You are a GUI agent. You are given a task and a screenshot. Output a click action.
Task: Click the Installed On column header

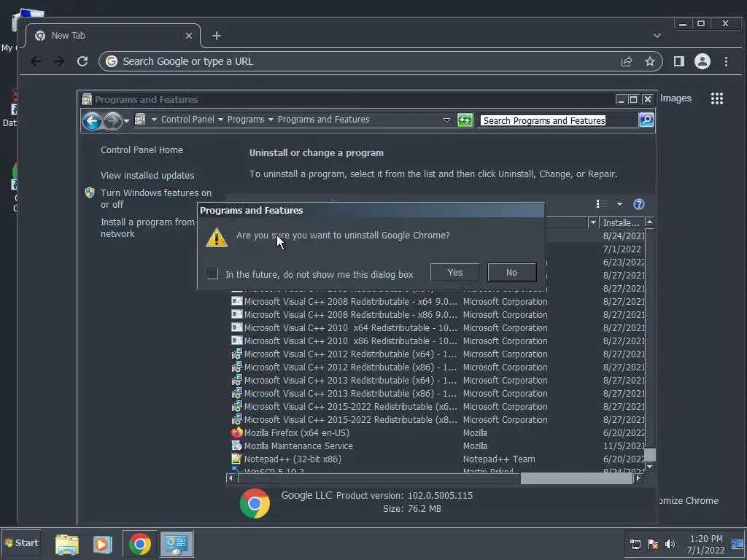click(622, 222)
